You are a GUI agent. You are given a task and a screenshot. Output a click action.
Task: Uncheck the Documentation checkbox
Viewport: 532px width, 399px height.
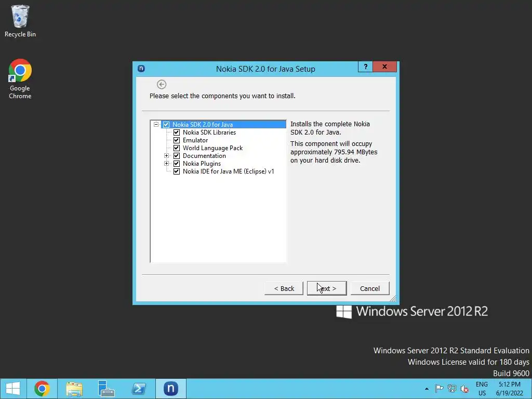coord(177,156)
